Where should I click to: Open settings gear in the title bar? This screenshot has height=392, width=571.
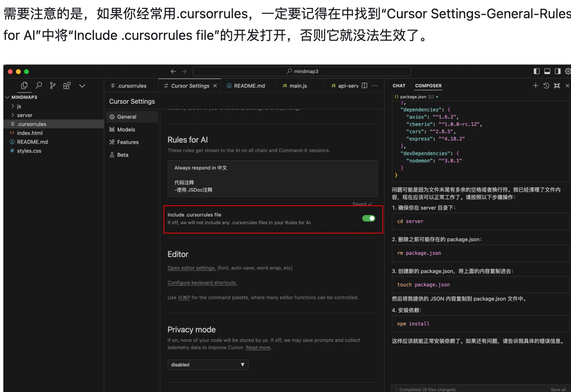point(568,71)
